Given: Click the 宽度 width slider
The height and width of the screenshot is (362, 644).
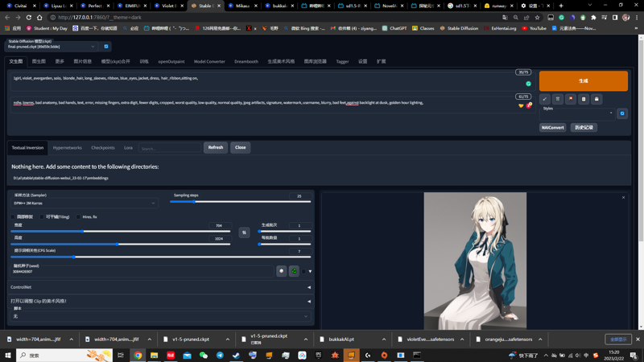Looking at the screenshot, I should (x=120, y=232).
